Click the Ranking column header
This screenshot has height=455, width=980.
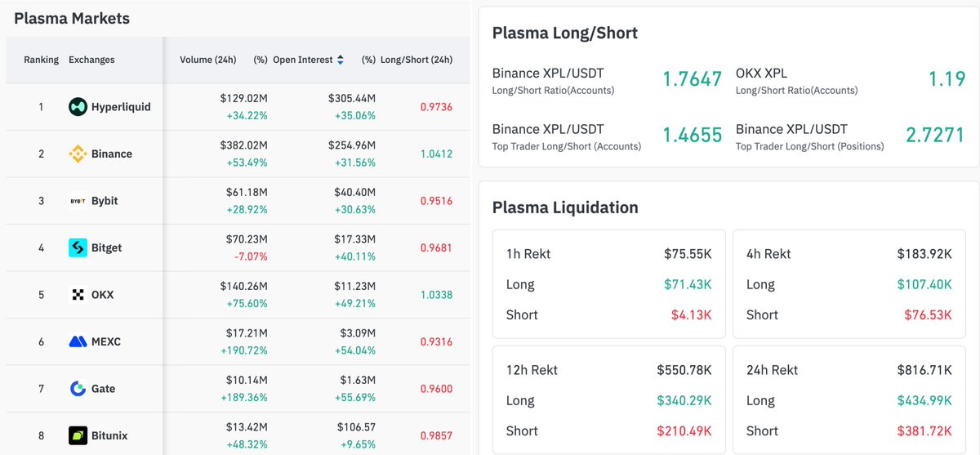(41, 60)
